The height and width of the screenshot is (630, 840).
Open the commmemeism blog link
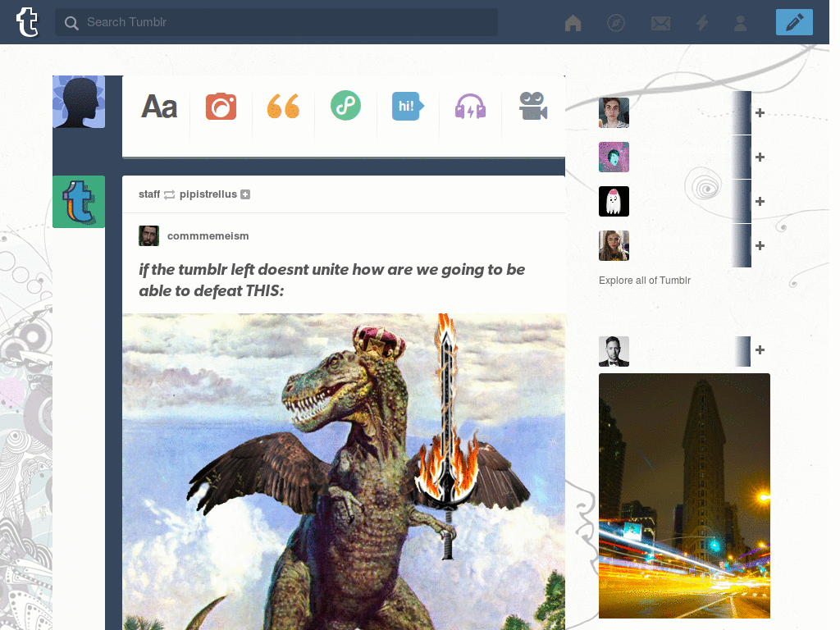pyautogui.click(x=208, y=235)
